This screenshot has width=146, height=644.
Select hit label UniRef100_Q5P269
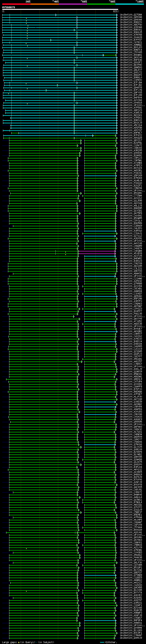(x=131, y=175)
